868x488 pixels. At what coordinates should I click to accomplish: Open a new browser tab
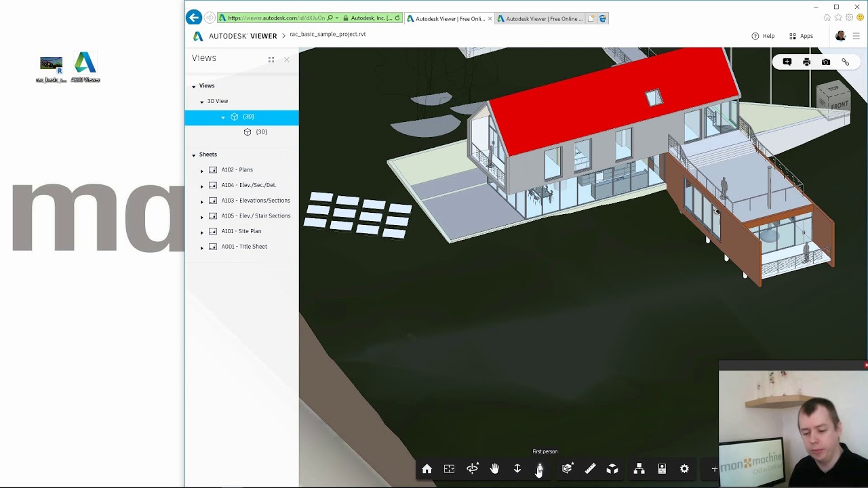591,18
